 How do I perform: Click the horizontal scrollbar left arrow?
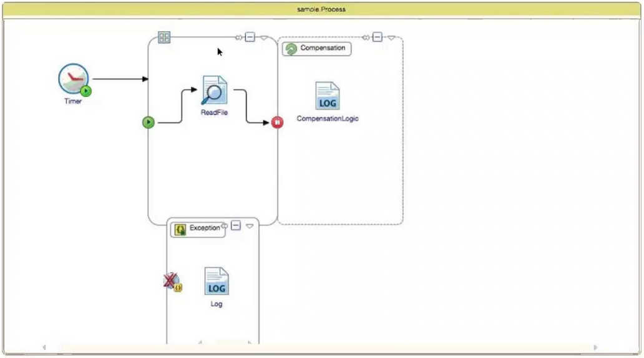click(x=44, y=347)
